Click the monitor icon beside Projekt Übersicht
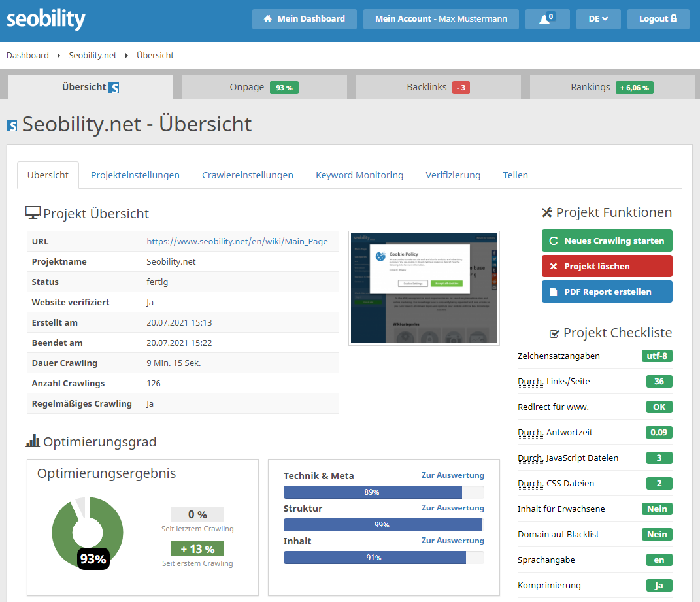 (x=33, y=213)
